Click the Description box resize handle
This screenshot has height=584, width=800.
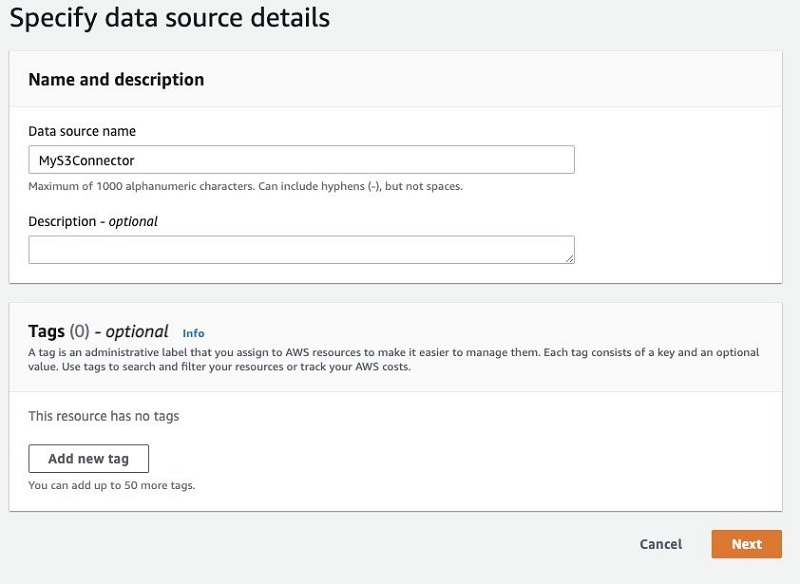coord(569,259)
